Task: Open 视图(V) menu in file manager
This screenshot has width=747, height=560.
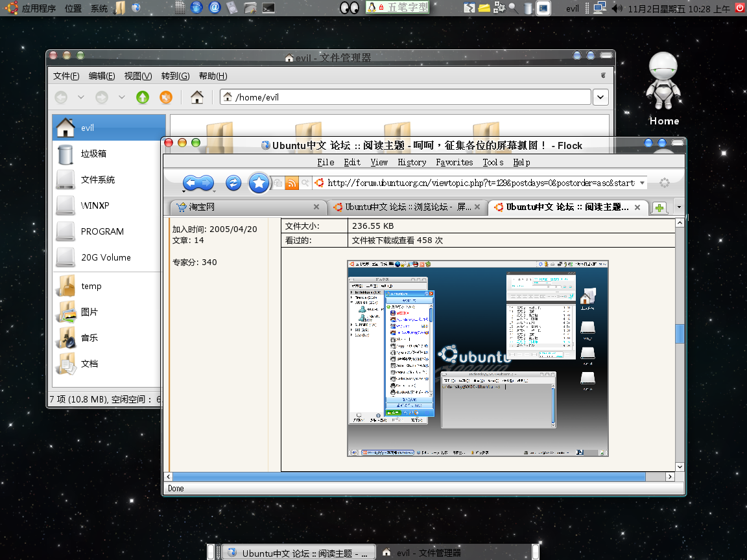Action: point(138,76)
